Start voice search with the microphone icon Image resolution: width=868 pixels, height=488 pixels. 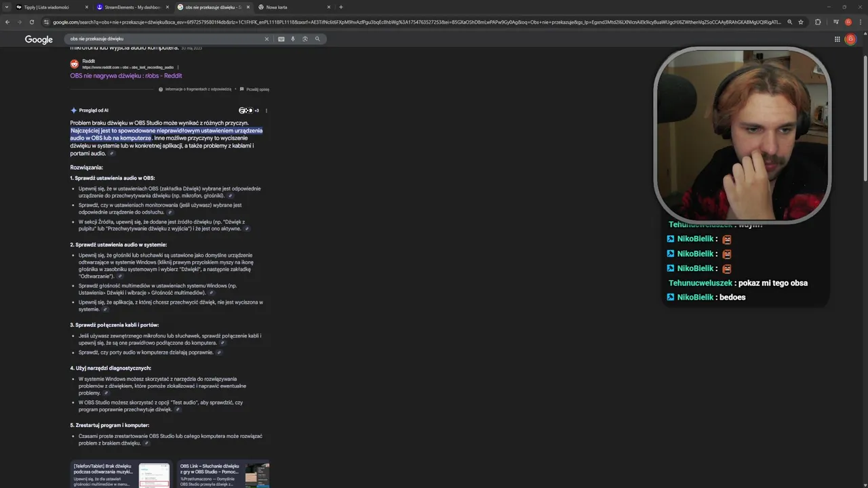coord(293,39)
